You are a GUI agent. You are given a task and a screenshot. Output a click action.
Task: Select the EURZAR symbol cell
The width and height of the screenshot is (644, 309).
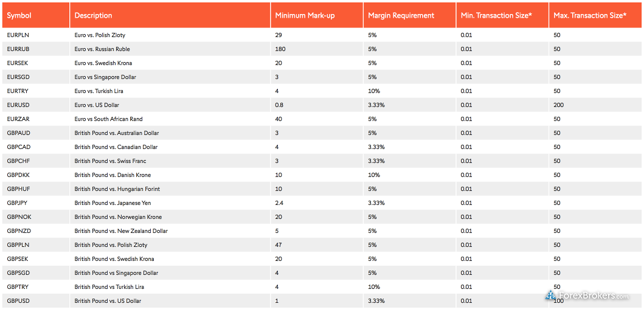click(18, 119)
